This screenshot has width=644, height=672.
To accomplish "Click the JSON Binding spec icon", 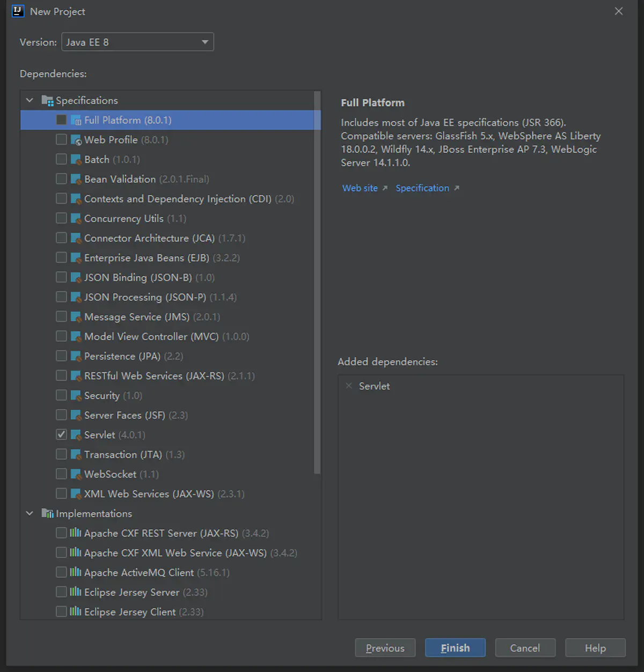I will (76, 277).
